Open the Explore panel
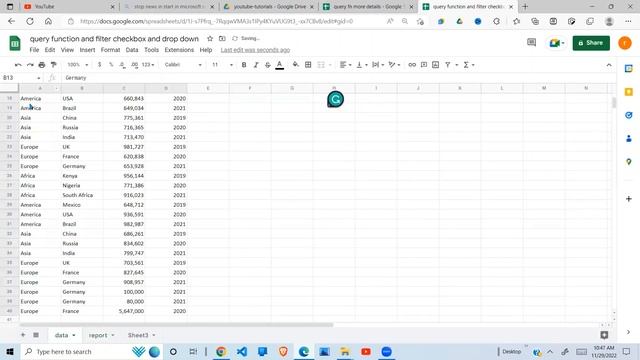Viewport: 640px width, 360px height. coord(604,335)
